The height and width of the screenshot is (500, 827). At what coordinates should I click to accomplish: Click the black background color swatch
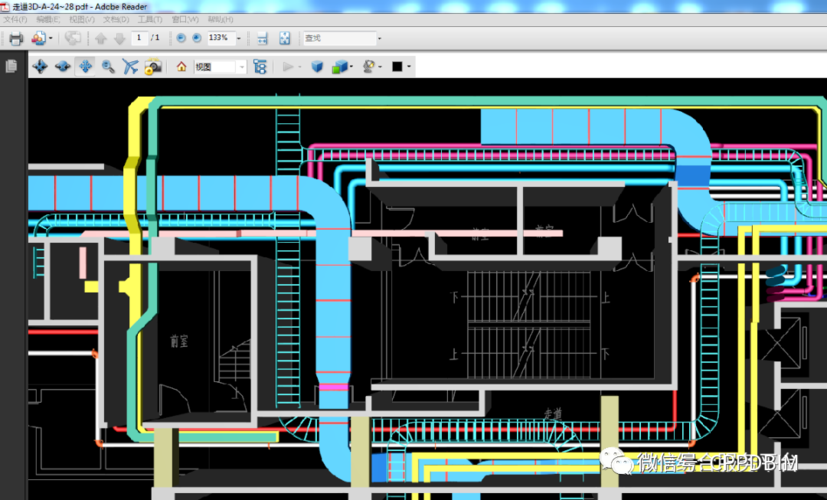[397, 67]
